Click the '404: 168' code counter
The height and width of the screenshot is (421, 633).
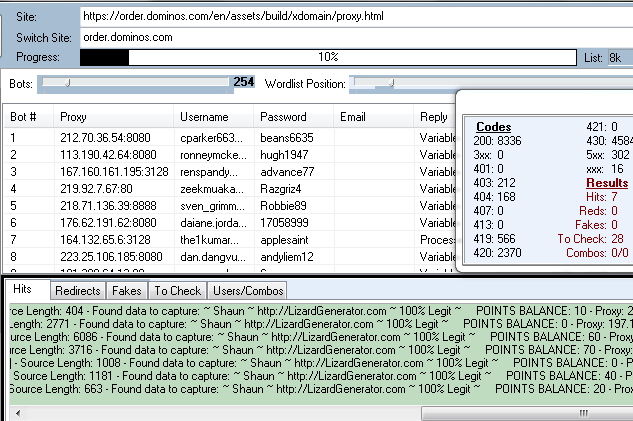click(495, 197)
